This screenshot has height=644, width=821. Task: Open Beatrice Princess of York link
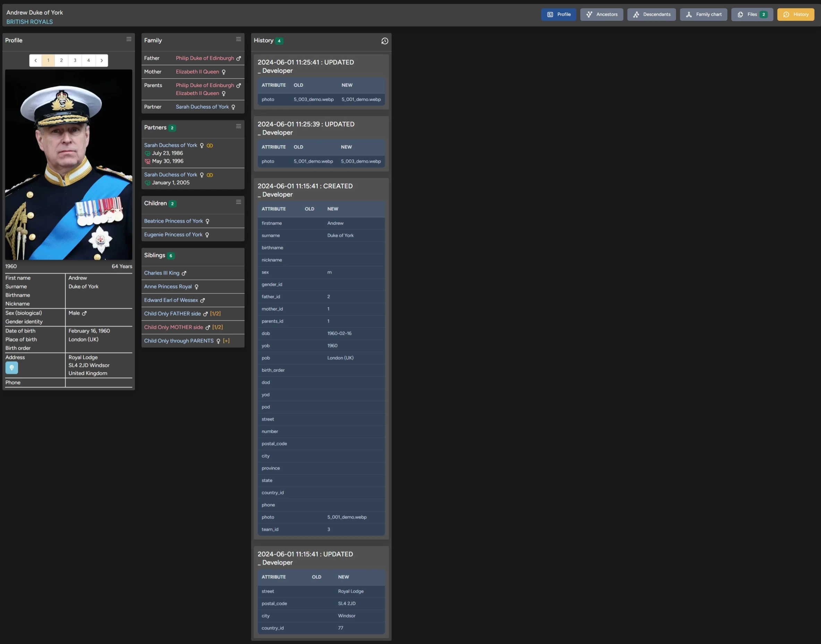pyautogui.click(x=173, y=221)
